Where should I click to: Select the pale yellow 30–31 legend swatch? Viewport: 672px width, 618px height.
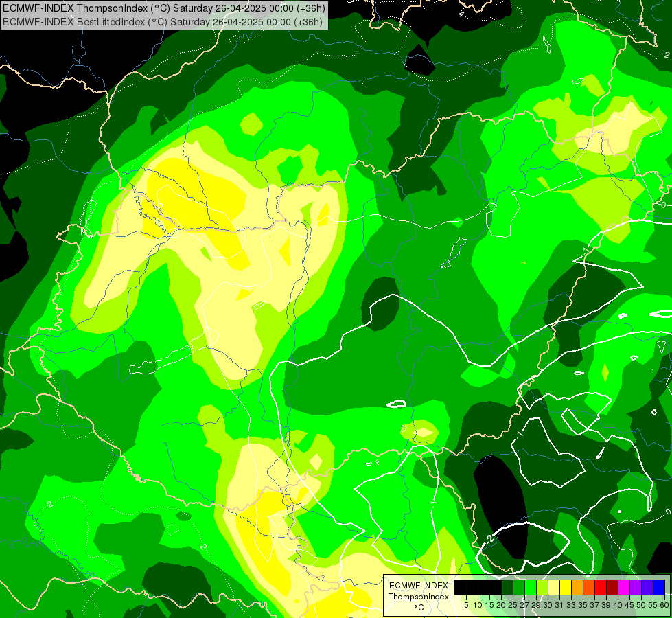554,588
